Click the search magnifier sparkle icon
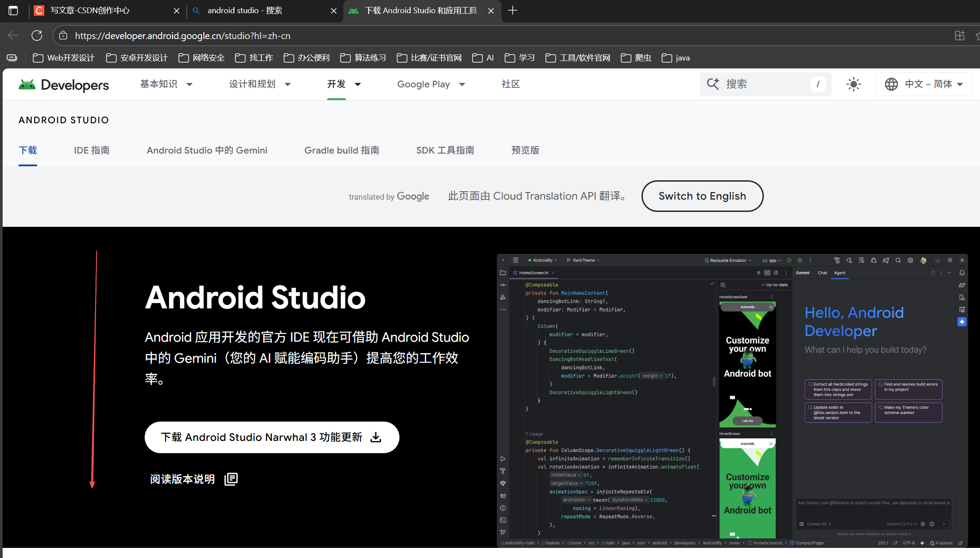 pos(713,84)
